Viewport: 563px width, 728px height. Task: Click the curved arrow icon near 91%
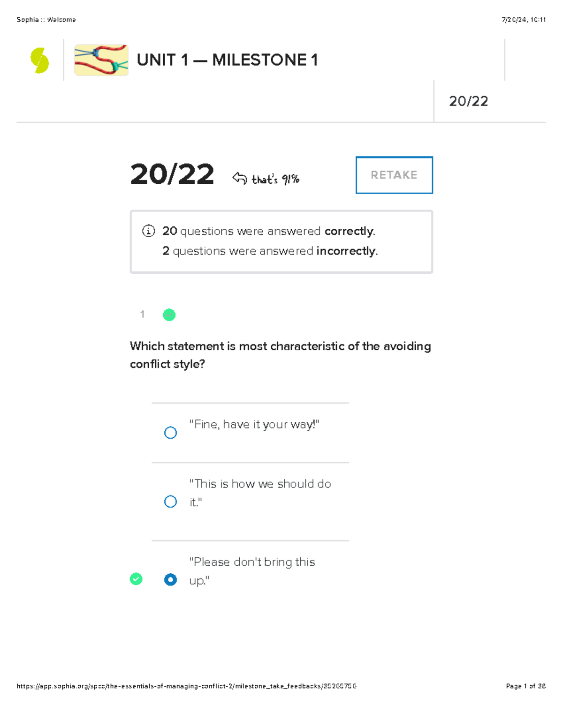[239, 178]
